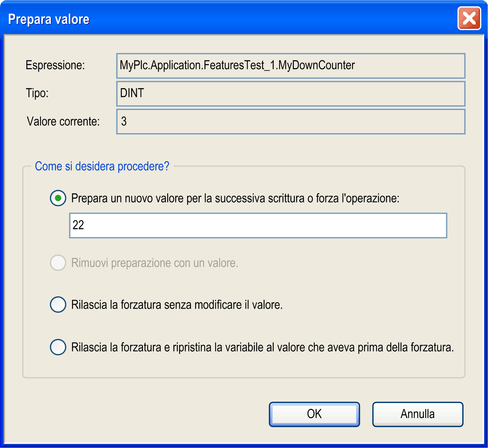Close the Prepara valore dialog
The height and width of the screenshot is (448, 488).
(x=469, y=19)
